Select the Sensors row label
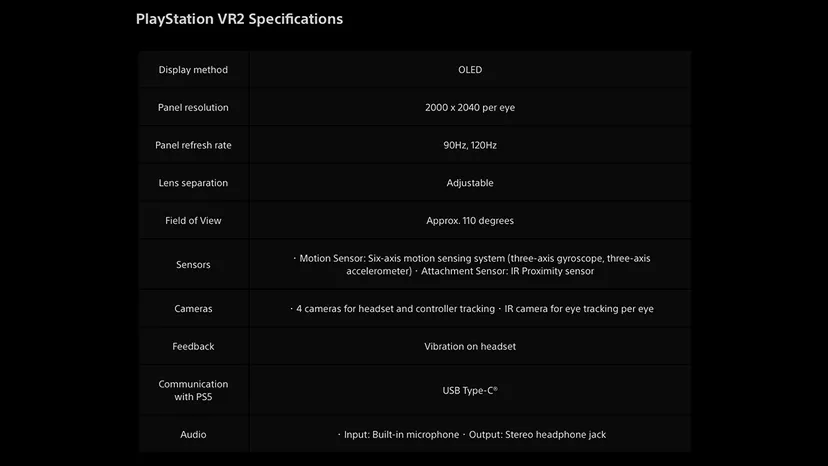 click(x=193, y=265)
